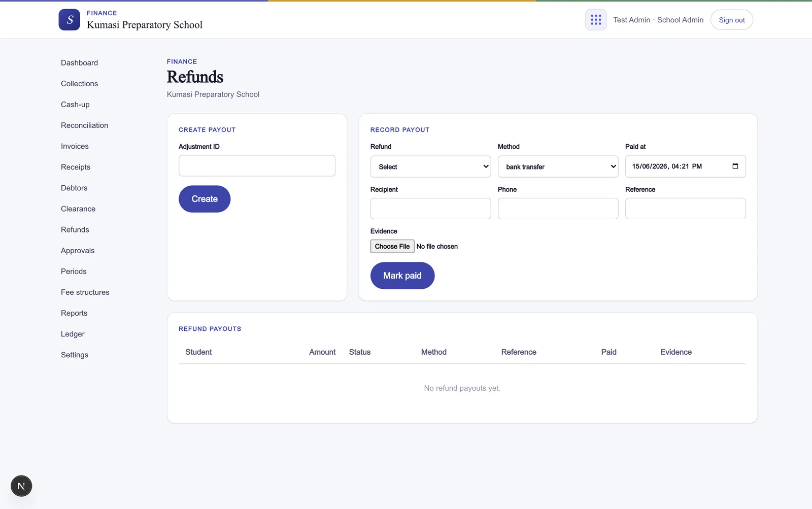This screenshot has height=509, width=812.
Task: Open the Reconciliation section
Action: tap(84, 125)
